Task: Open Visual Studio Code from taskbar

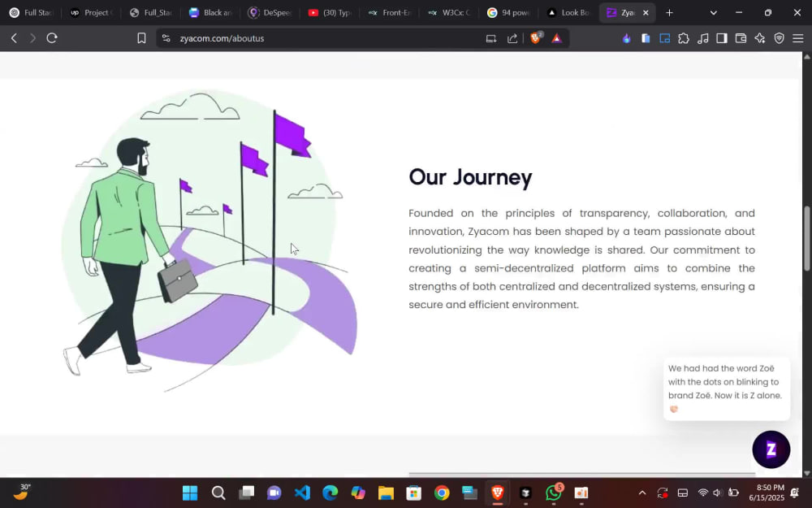Action: (x=302, y=493)
